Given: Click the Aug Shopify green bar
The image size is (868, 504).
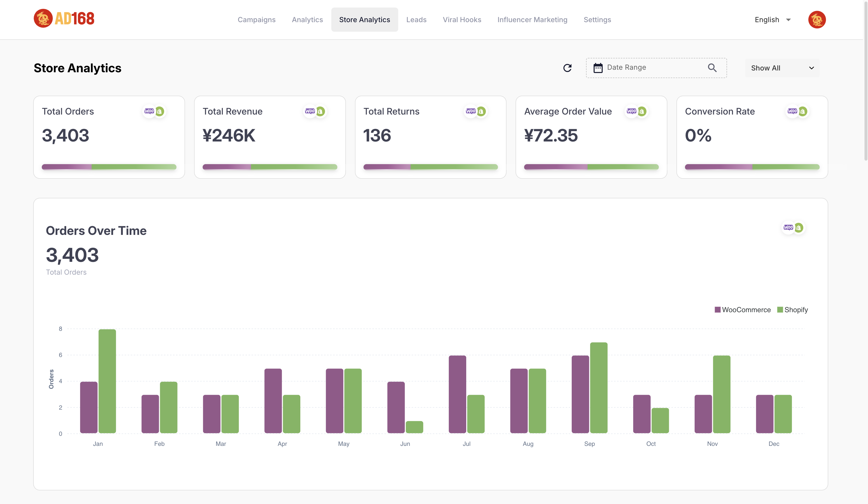Looking at the screenshot, I should point(537,401).
